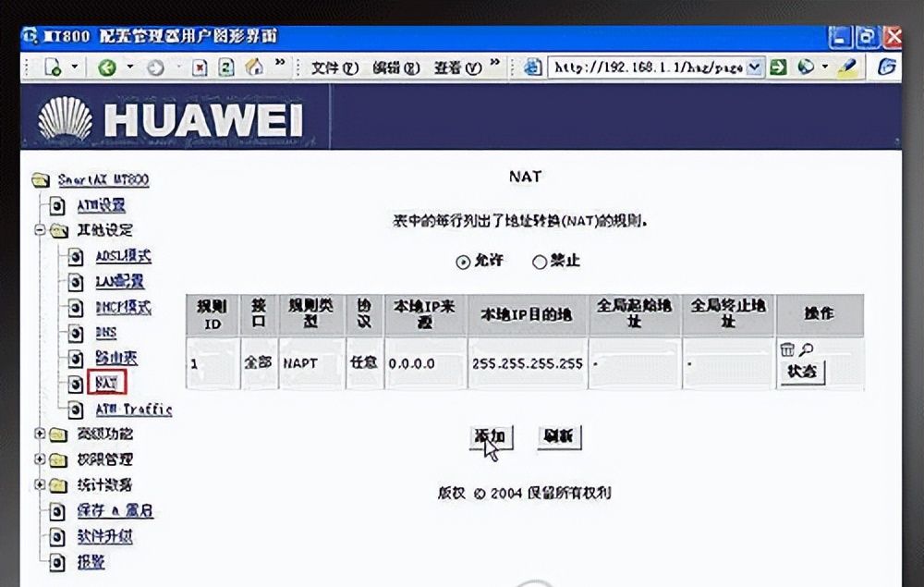Select the 允许 radio button

(463, 262)
